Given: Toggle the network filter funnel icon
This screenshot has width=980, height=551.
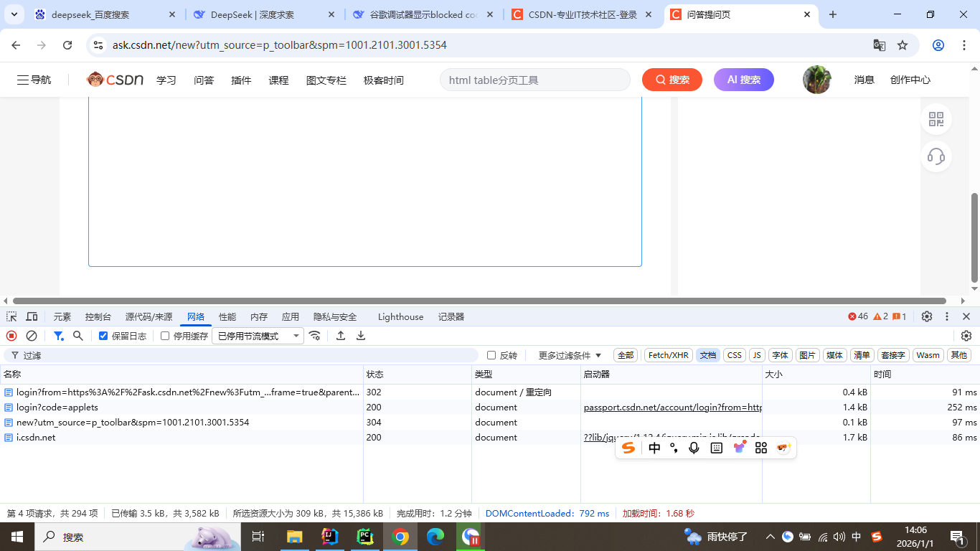Looking at the screenshot, I should click(59, 336).
